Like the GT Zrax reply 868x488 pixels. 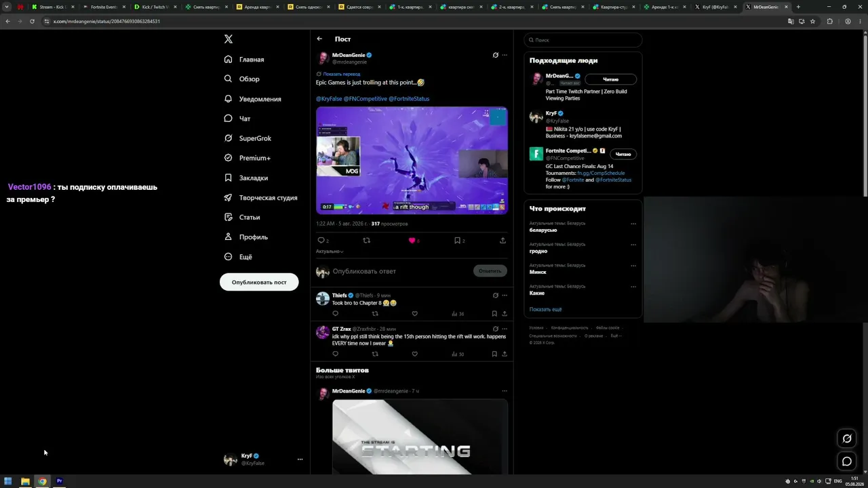pyautogui.click(x=414, y=354)
